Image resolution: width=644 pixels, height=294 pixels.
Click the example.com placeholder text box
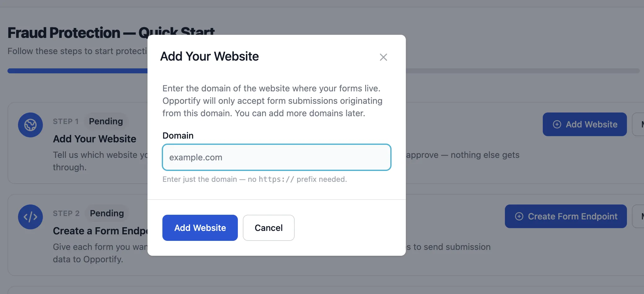point(276,157)
